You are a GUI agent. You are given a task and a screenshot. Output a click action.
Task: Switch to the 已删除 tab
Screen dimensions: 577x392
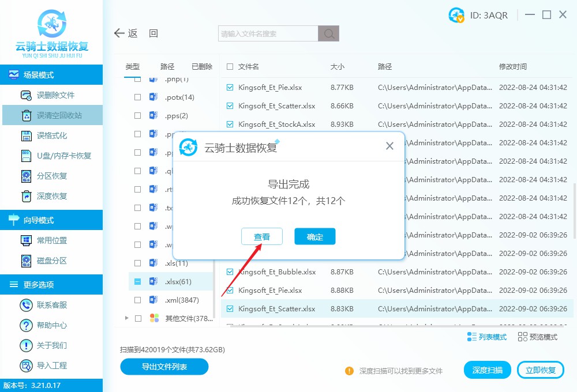202,66
